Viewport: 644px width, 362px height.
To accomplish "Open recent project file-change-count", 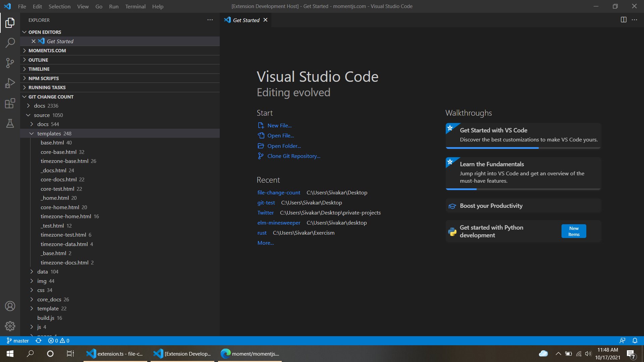I will [279, 193].
